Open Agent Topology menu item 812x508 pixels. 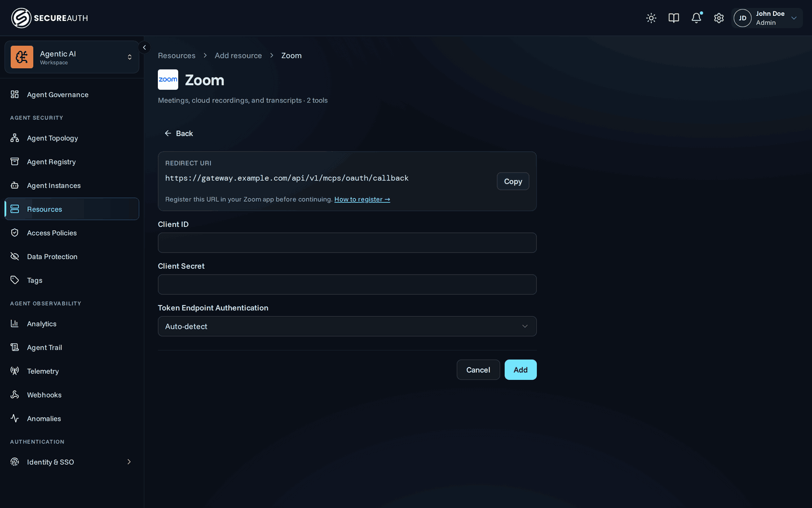[x=72, y=138]
